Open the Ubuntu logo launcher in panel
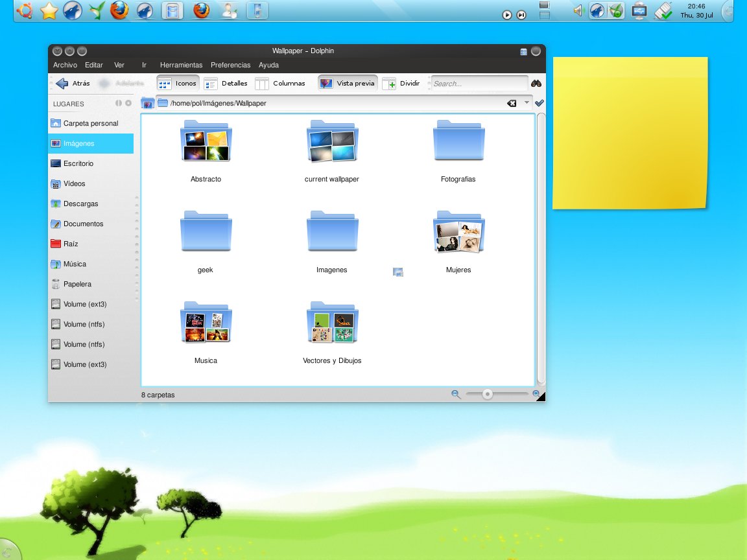Screen dimensions: 747x560 pyautogui.click(x=24, y=10)
